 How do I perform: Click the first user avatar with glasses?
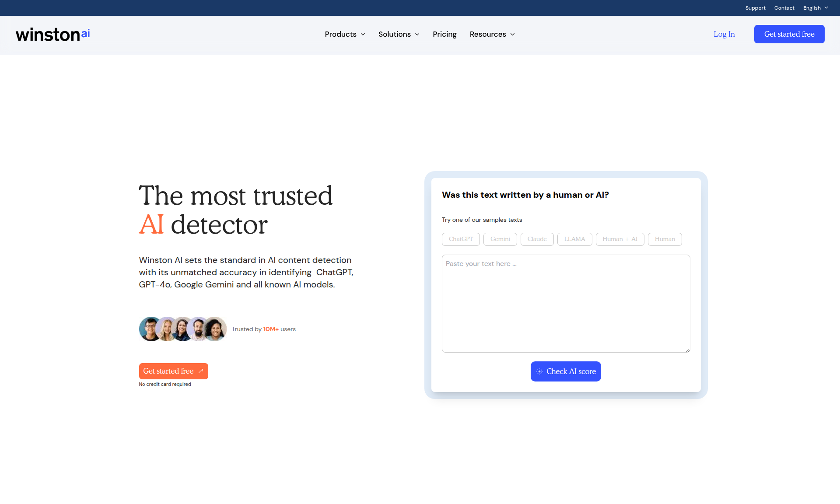150,329
